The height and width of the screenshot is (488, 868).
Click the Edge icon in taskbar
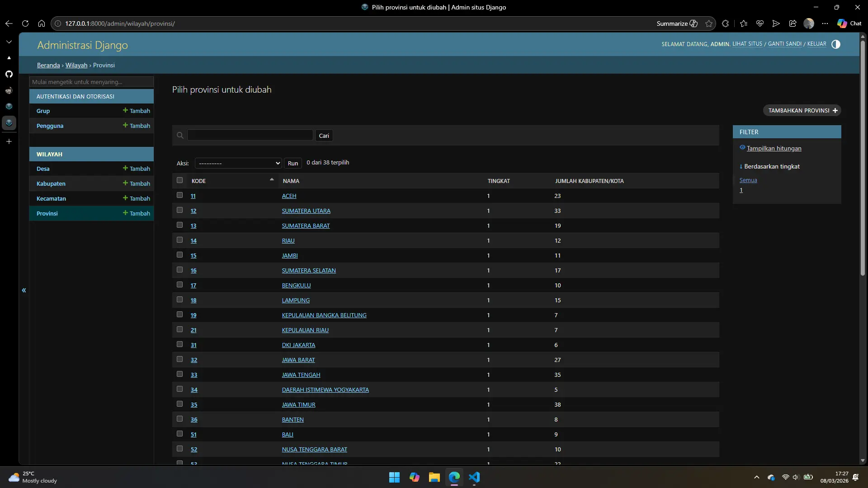click(x=454, y=477)
